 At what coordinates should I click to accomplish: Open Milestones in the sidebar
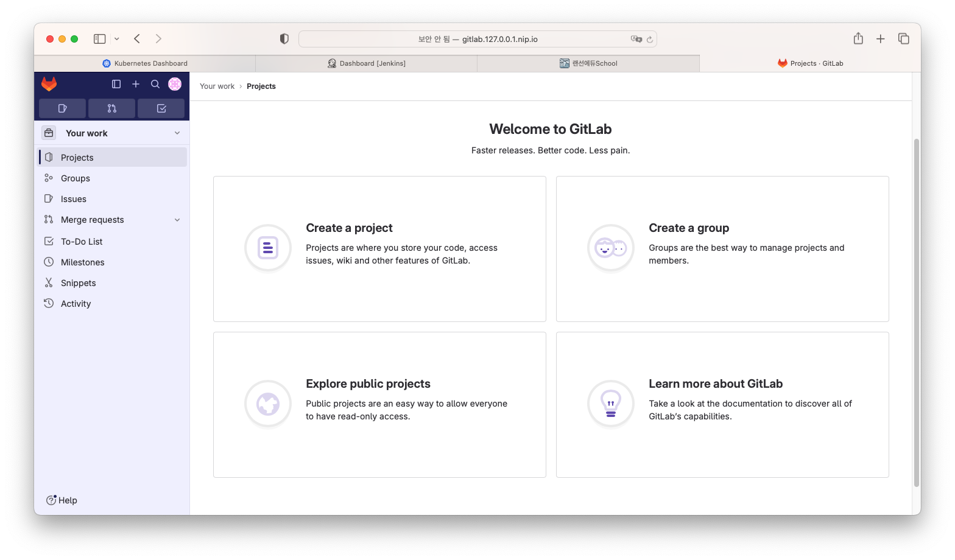click(x=112, y=262)
